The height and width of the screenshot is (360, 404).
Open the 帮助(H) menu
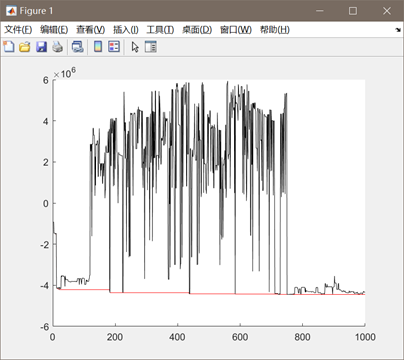275,30
